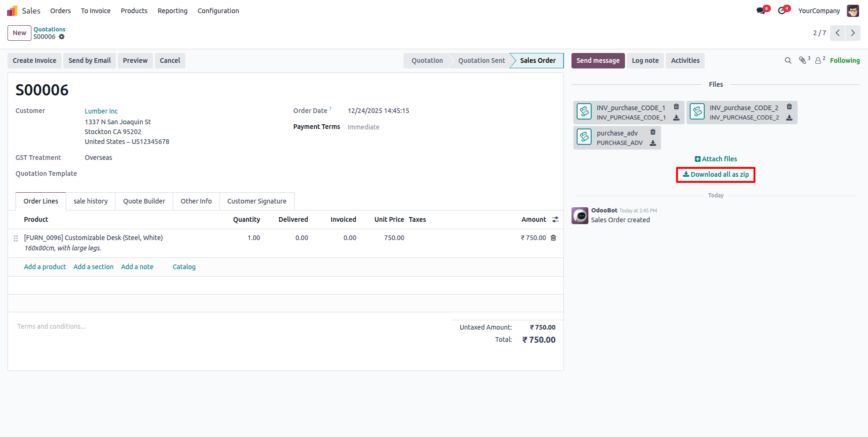Open INV_purchase_CODE_2 file icon preview
Image resolution: width=868 pixels, height=437 pixels.
click(697, 112)
